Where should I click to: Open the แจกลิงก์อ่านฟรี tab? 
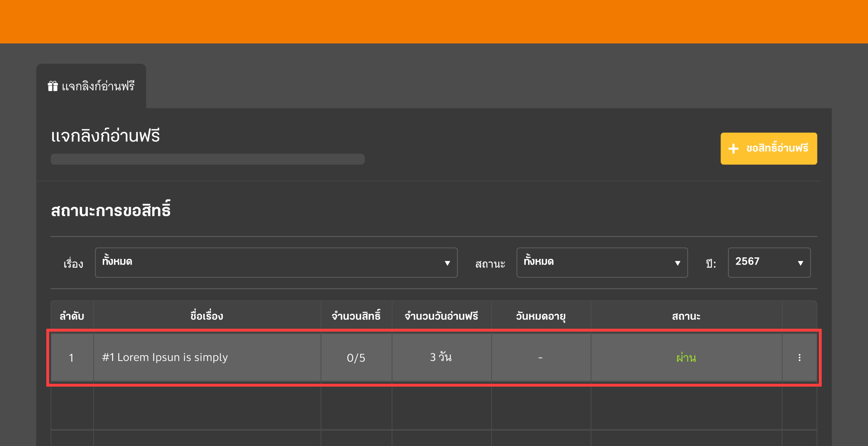click(x=91, y=86)
